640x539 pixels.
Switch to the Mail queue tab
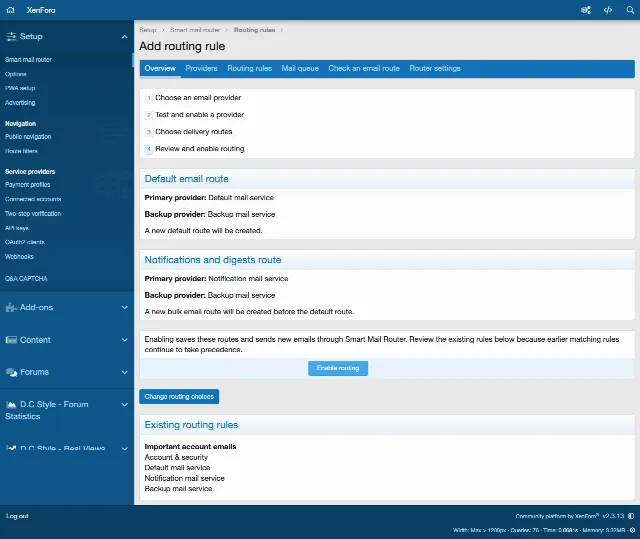[300, 69]
